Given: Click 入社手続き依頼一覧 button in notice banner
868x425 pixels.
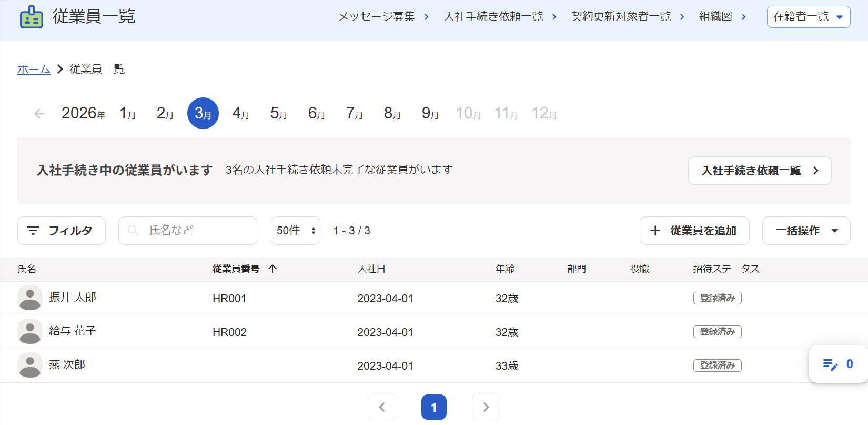Looking at the screenshot, I should 760,171.
